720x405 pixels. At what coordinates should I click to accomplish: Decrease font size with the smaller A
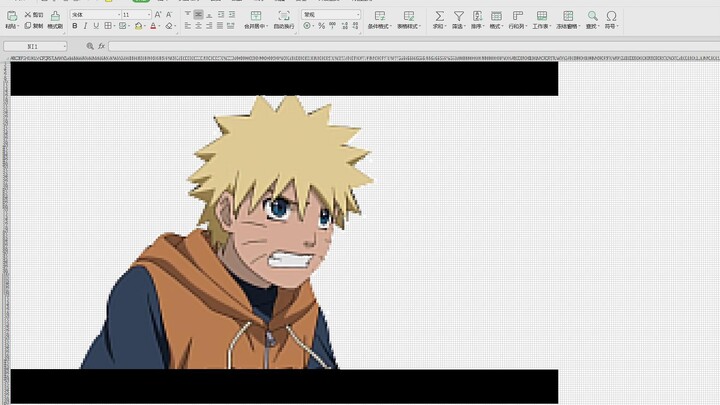point(169,15)
